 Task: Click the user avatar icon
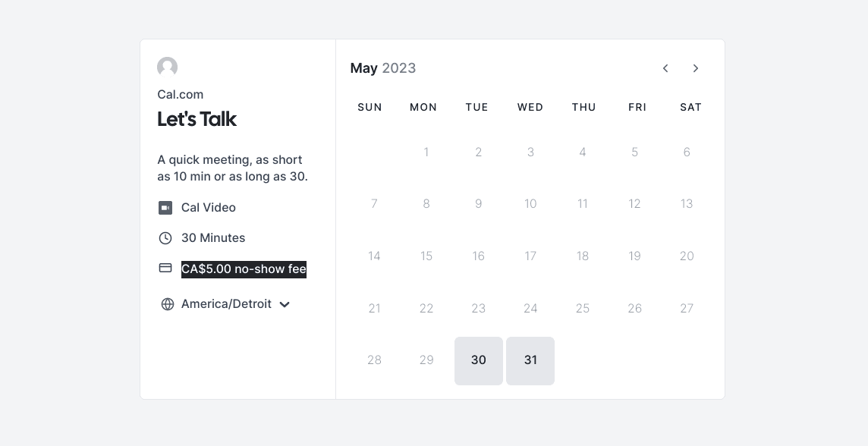point(167,67)
